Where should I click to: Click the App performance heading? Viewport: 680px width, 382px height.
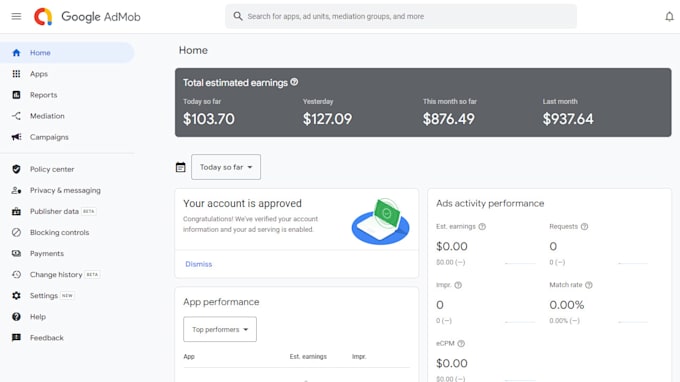(x=221, y=302)
